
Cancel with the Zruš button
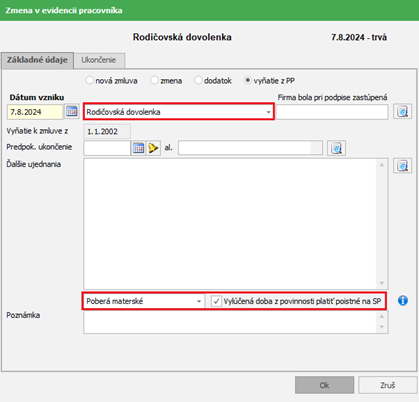click(388, 385)
